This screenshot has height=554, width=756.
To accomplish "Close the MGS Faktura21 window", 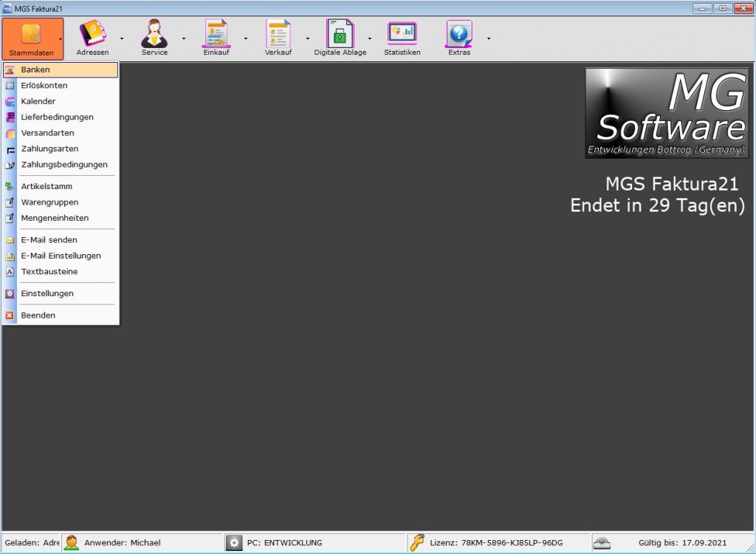I will click(743, 8).
